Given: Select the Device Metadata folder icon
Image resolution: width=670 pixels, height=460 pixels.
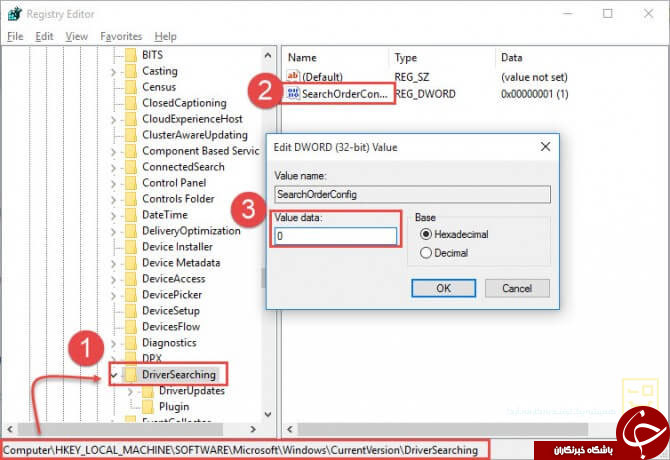Looking at the screenshot, I should pos(131,263).
